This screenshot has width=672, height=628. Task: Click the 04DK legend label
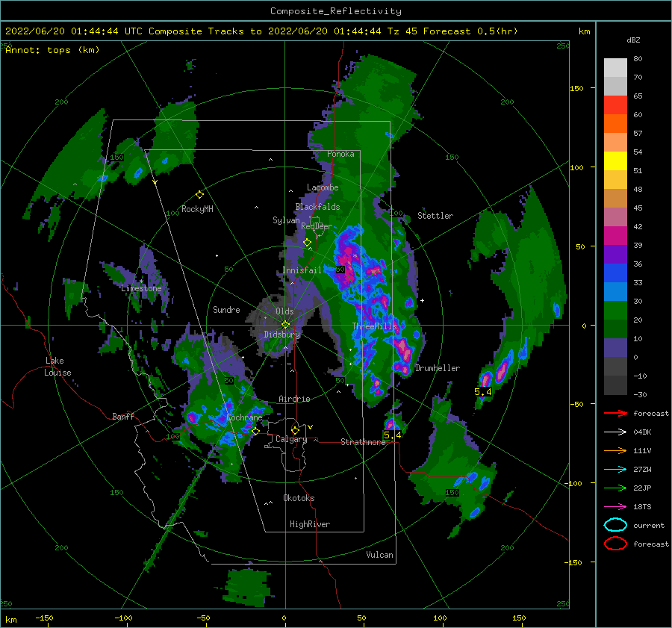coord(642,432)
